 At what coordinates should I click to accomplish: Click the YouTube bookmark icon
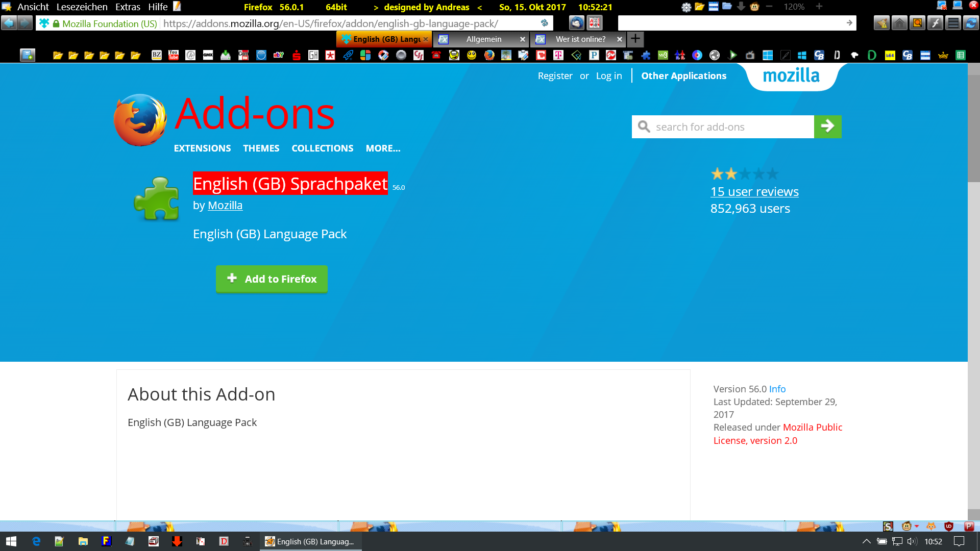pos(174,55)
